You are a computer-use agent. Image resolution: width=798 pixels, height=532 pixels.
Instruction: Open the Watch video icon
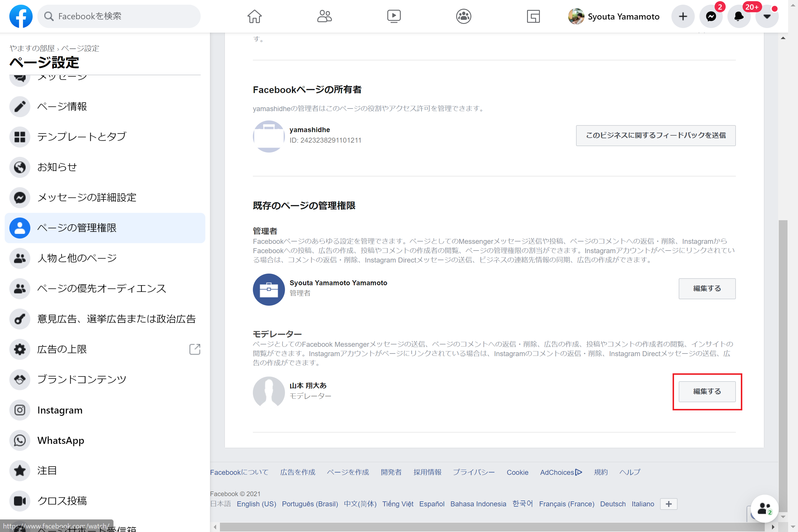tap(394, 16)
